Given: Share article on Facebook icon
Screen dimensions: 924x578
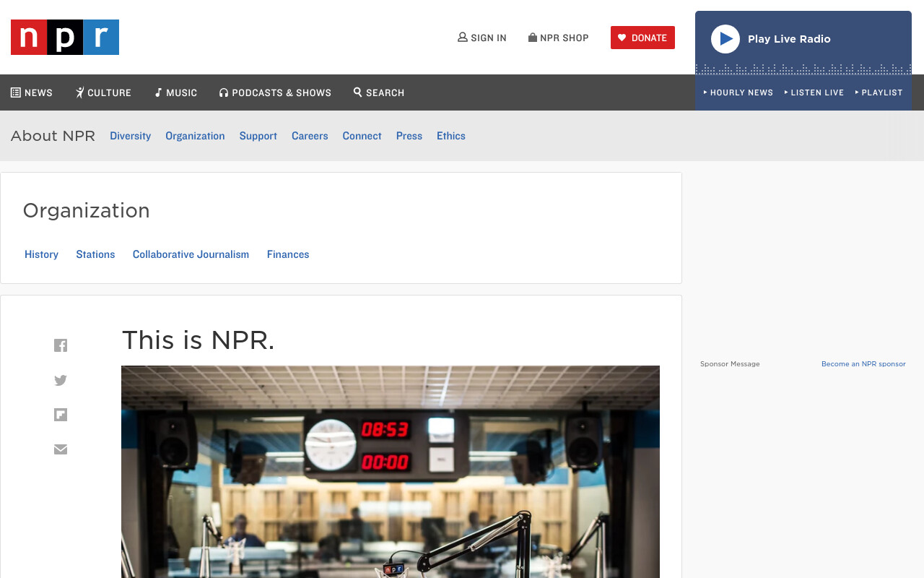Looking at the screenshot, I should click(x=61, y=345).
